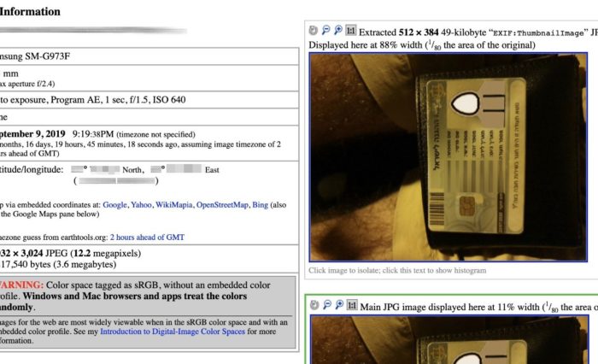This screenshot has width=598, height=364.
Task: Open coordinates in Google map link
Action: click(x=114, y=205)
